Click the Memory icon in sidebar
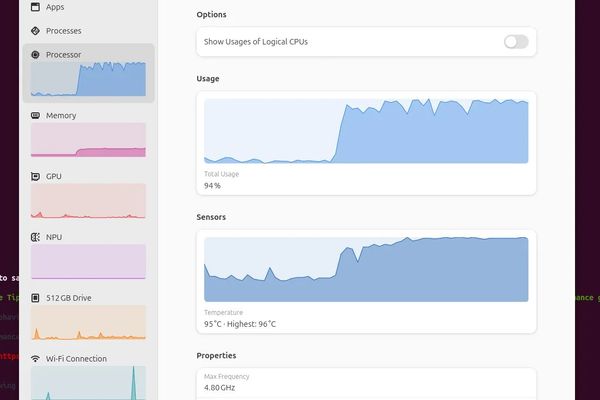 [35, 115]
